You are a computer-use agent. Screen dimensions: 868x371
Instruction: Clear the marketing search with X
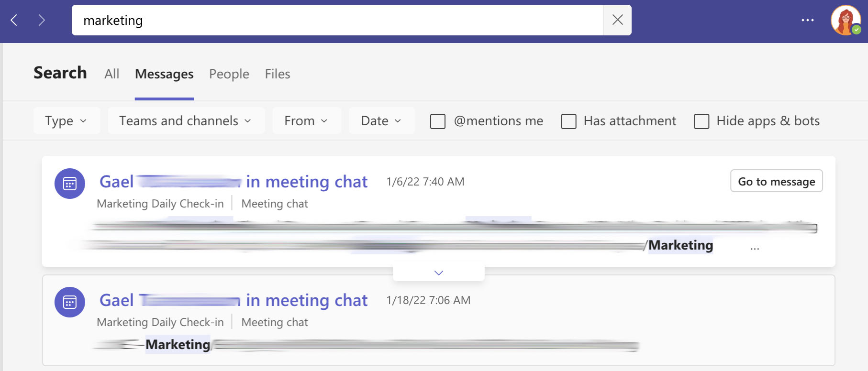[617, 20]
